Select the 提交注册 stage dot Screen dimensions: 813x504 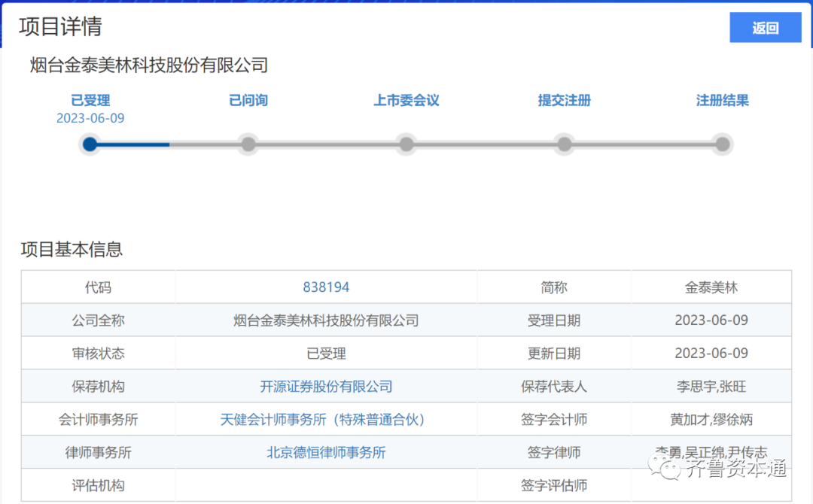[565, 144]
